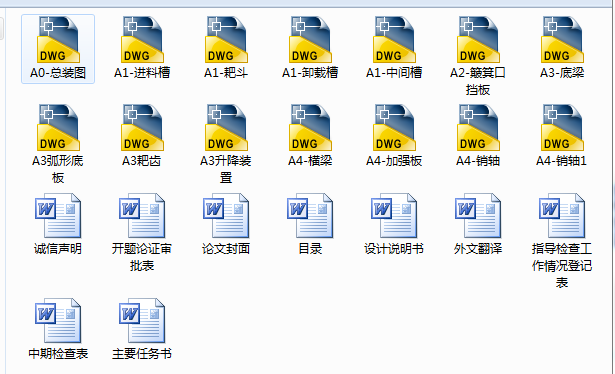Click the file name text "指导检查工作情况登记表"
Viewport: 615px width, 374px height.
[x=562, y=265]
